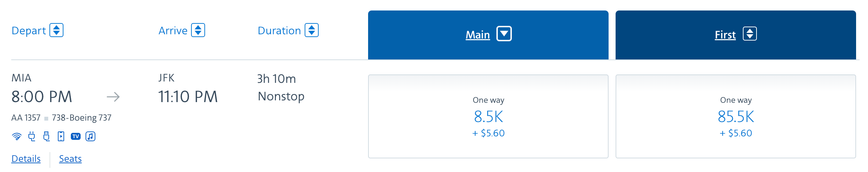Select the Main cabin tab
868x172 pixels.
[x=488, y=35]
